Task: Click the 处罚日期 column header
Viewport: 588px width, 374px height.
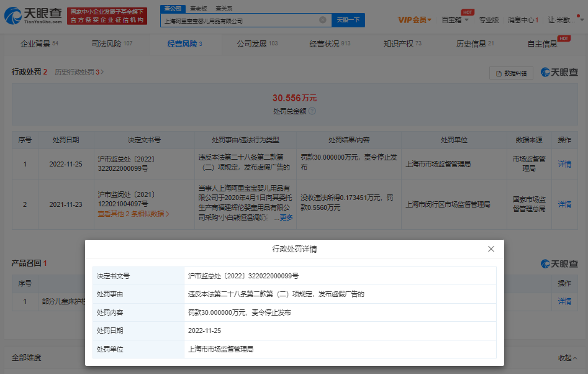Action: pyautogui.click(x=66, y=140)
